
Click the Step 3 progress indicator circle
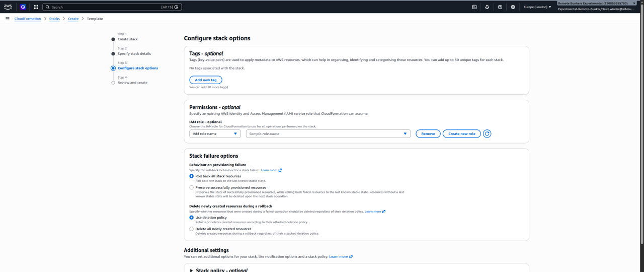tap(113, 68)
